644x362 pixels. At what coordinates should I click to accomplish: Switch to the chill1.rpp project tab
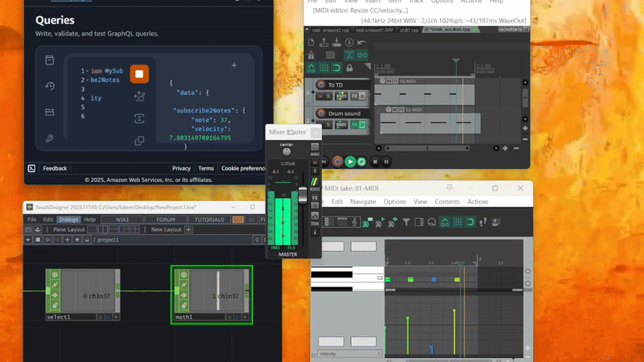409,30
